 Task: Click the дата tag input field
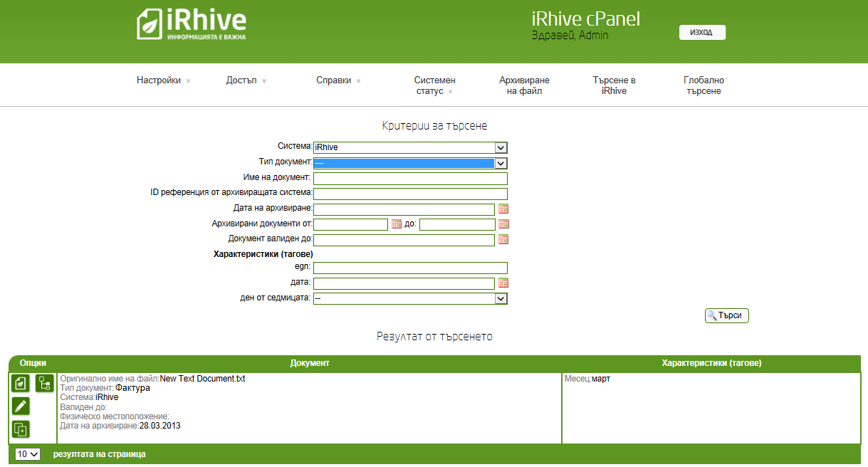coord(404,283)
